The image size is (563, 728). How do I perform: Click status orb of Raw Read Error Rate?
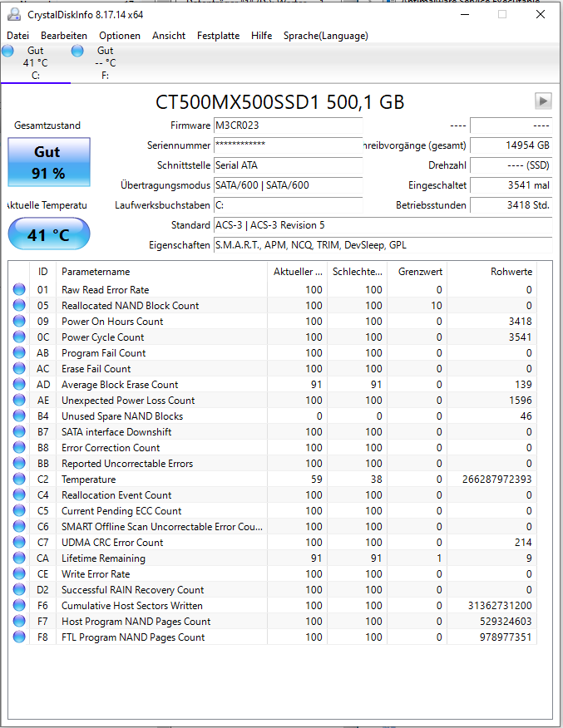point(19,290)
